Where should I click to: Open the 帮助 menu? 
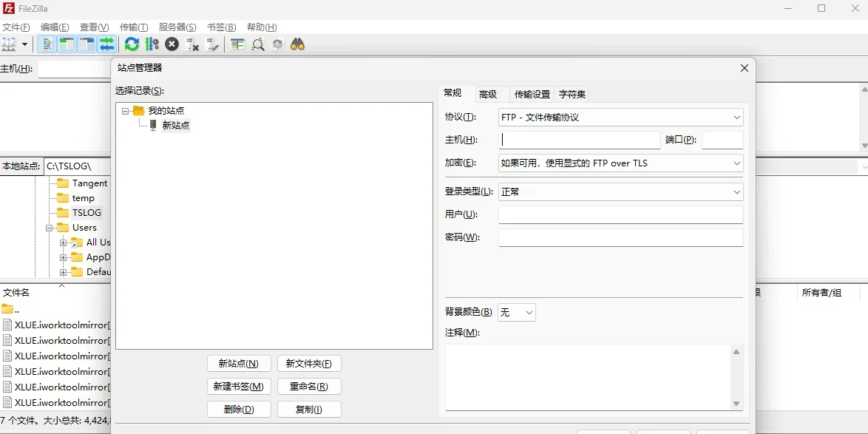point(262,27)
